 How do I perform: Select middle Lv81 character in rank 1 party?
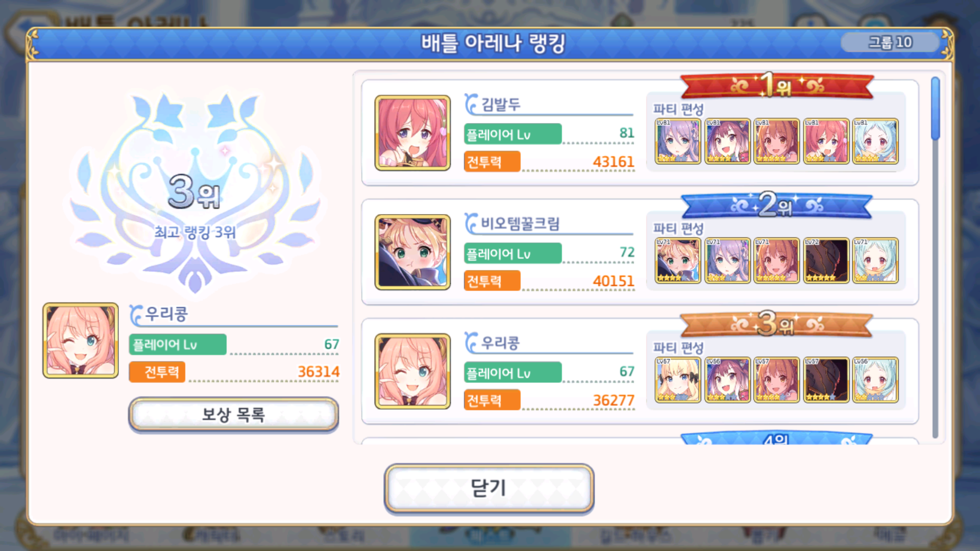(x=776, y=141)
